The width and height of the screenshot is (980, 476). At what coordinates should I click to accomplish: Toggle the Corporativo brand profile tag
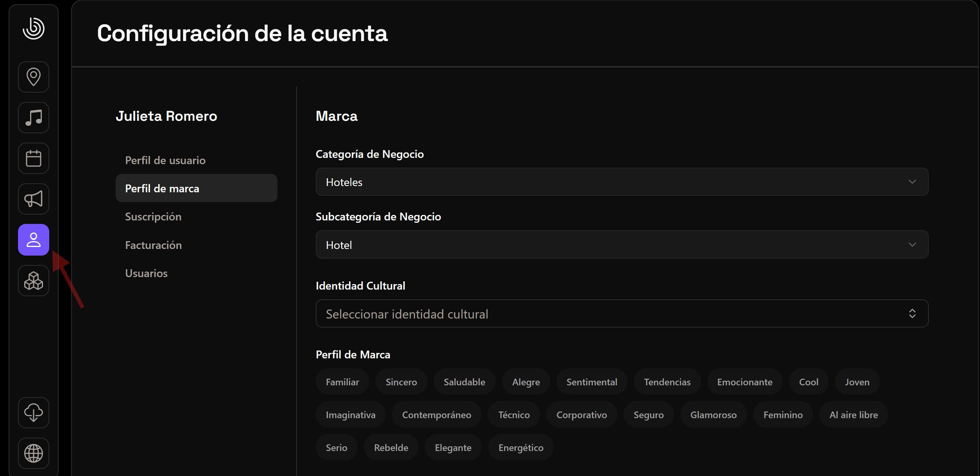[581, 415]
